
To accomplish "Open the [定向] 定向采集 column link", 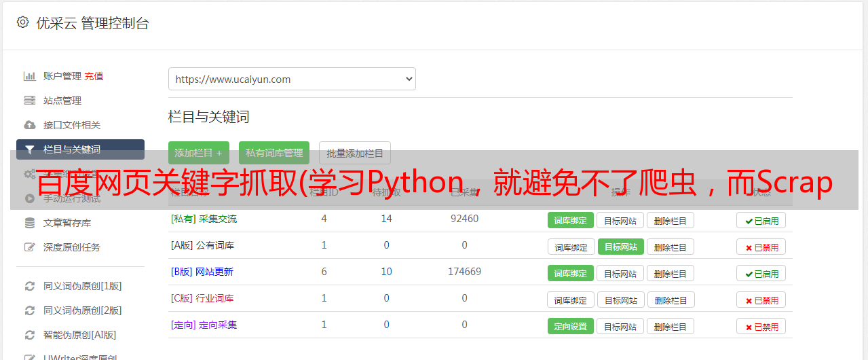I will (204, 325).
